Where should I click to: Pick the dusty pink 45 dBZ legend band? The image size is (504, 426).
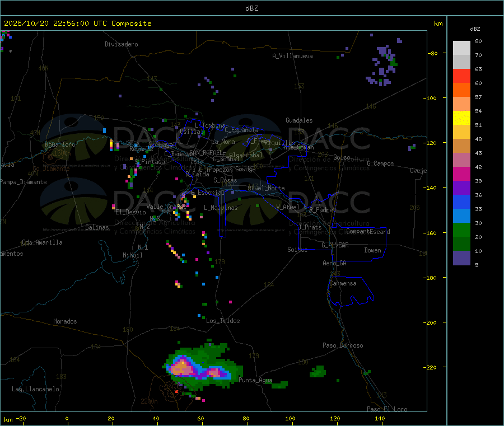pyautogui.click(x=461, y=160)
